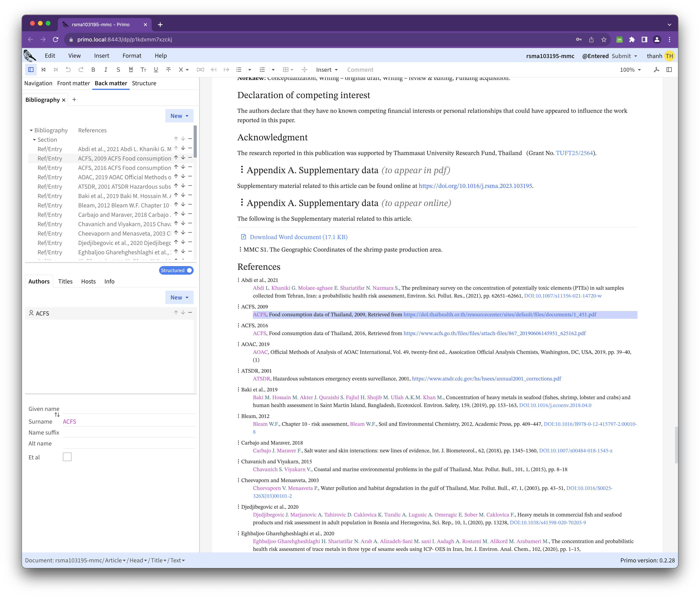Toggle the left sidebar panel icon
700x597 pixels.
tap(31, 70)
